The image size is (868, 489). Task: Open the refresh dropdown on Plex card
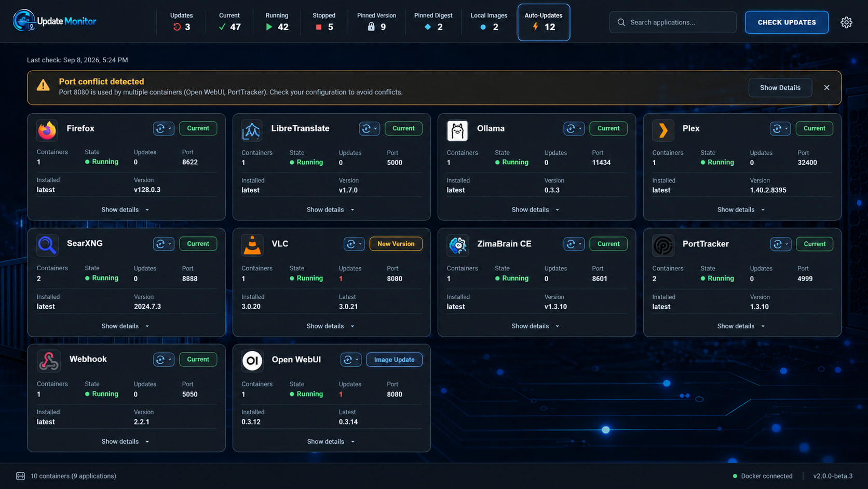(780, 128)
